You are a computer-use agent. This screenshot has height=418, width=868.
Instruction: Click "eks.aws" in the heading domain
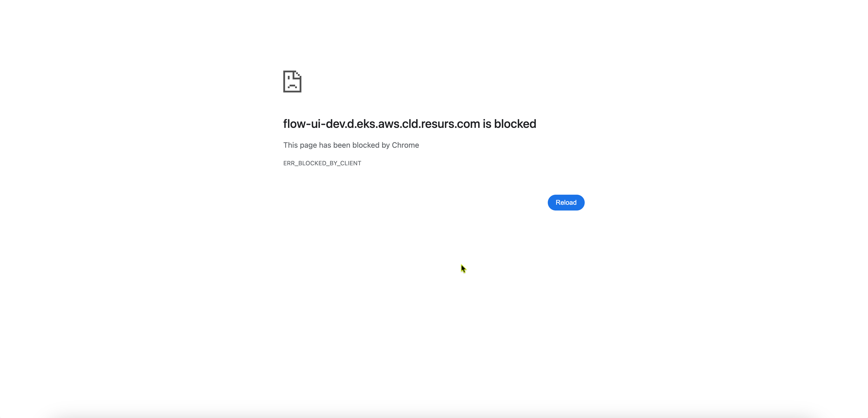[x=378, y=124]
